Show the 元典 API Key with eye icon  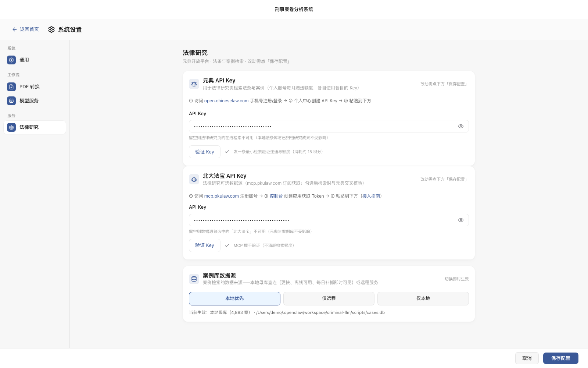point(461,126)
